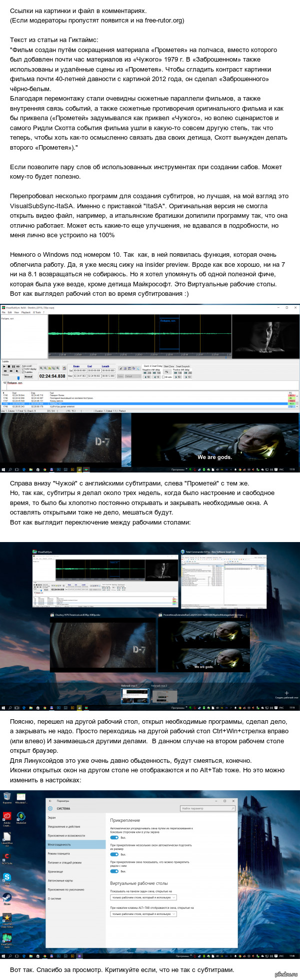Viewport: 300px width, 980px height.
Task: Select the VisualSubSync window in Task View
Action: pyautogui.click(x=105, y=582)
